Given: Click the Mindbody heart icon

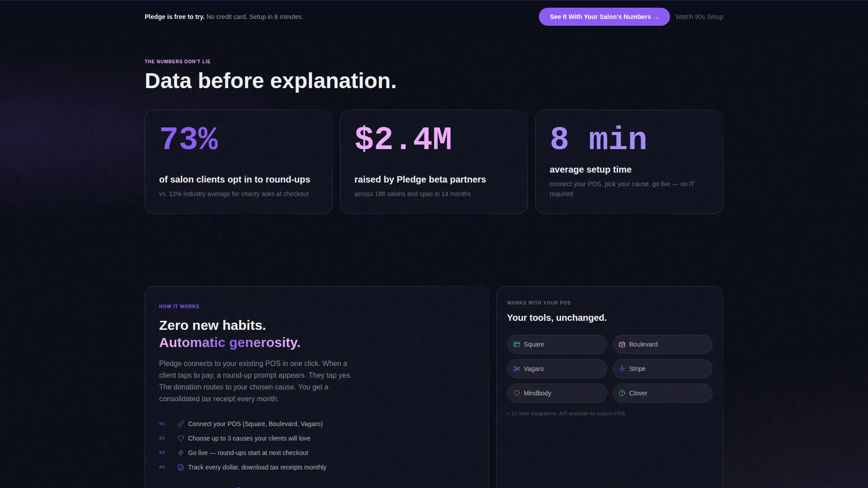Looking at the screenshot, I should click(517, 393).
